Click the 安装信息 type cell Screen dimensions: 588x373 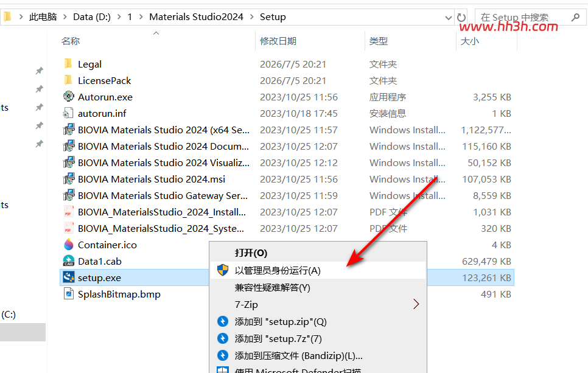387,114
